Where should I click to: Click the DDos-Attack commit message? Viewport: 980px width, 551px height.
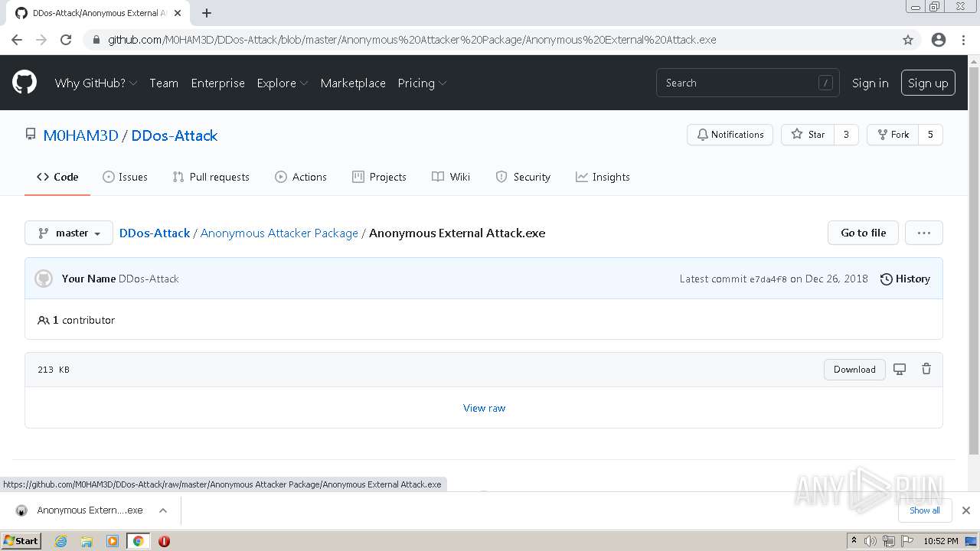tap(149, 279)
